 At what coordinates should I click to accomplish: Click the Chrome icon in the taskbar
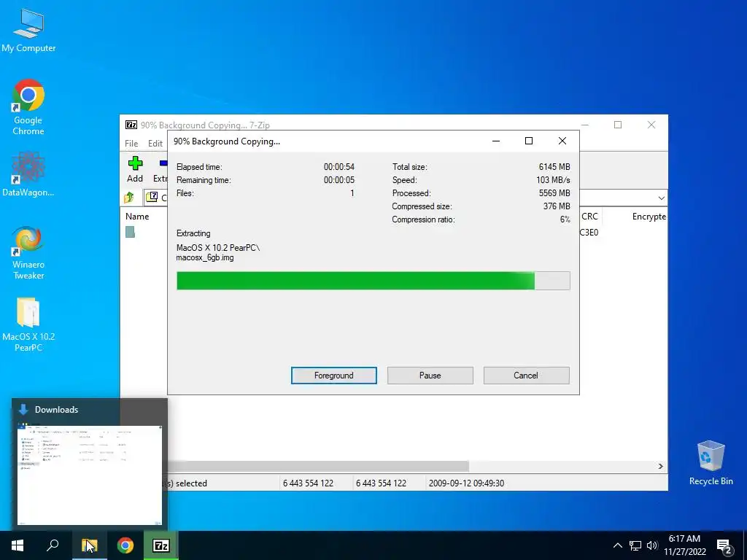click(x=125, y=545)
